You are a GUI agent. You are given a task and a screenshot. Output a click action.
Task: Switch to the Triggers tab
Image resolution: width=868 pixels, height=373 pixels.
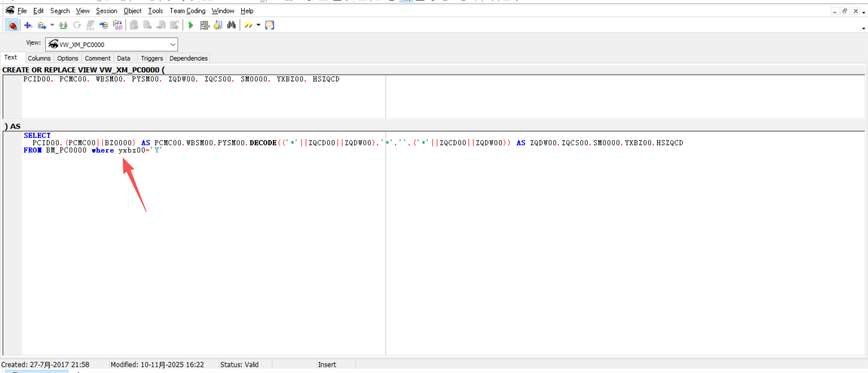click(x=152, y=58)
